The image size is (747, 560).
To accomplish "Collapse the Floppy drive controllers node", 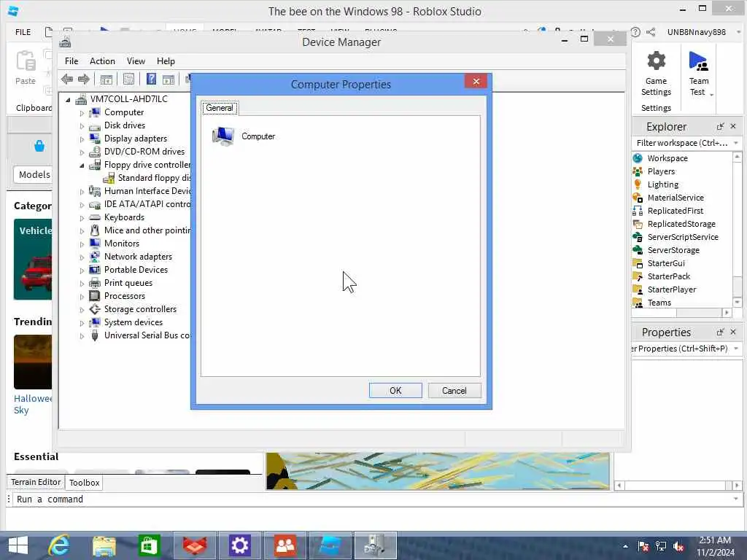I will [82, 166].
